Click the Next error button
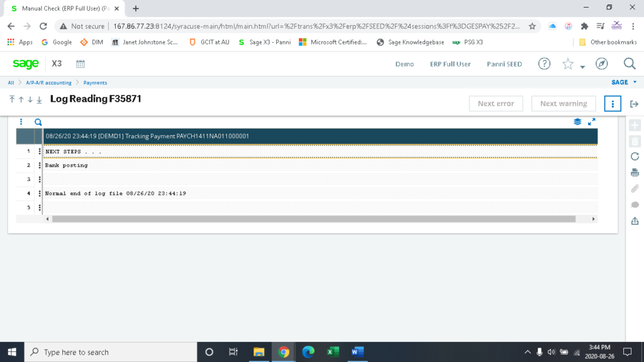 pos(496,103)
